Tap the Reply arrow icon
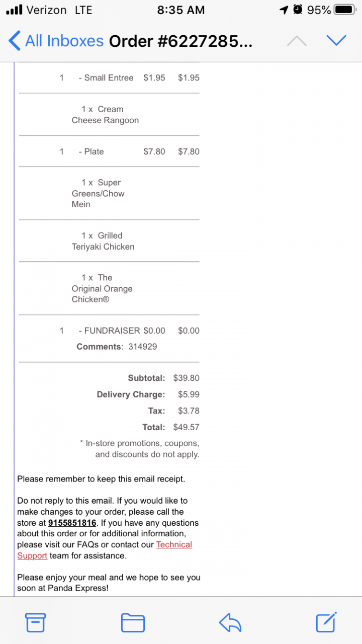The image size is (362, 644). (x=230, y=623)
